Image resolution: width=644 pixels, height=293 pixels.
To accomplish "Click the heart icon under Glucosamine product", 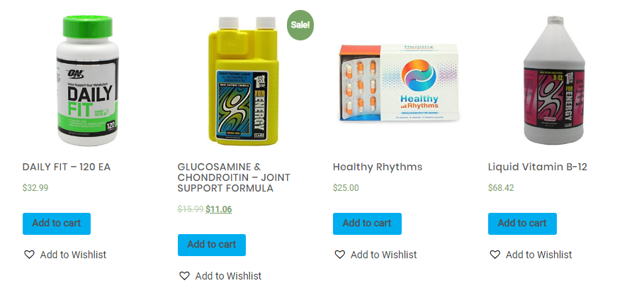I will tap(184, 276).
